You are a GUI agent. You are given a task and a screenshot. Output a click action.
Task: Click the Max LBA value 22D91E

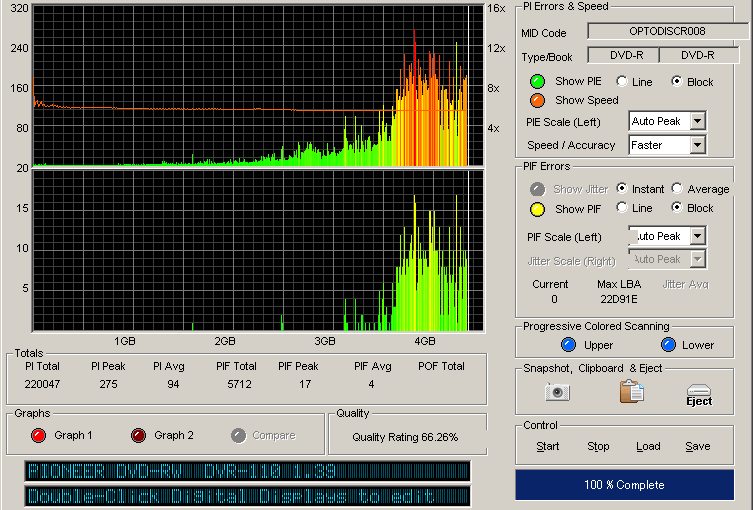click(619, 299)
